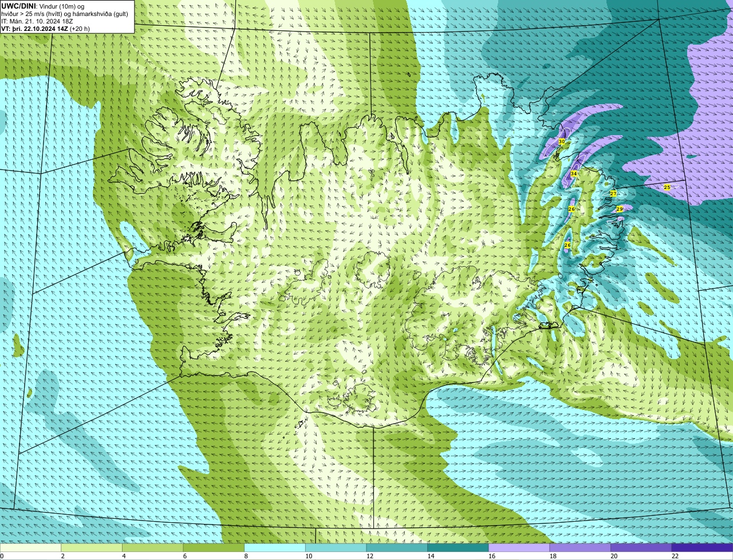Pick the light green 2–4 scale swatch

pos(92,547)
